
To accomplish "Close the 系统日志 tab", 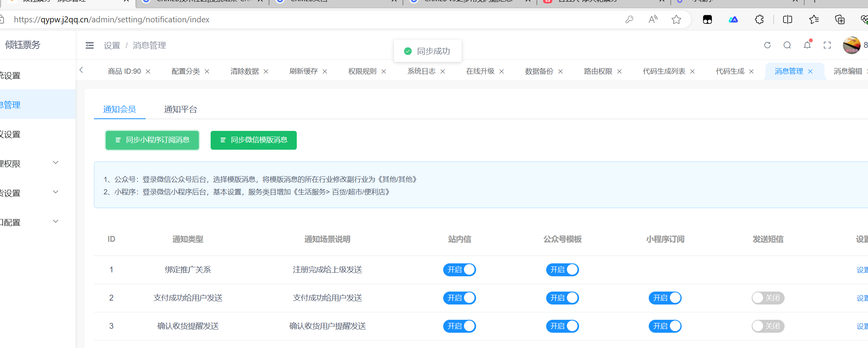I will (x=443, y=71).
